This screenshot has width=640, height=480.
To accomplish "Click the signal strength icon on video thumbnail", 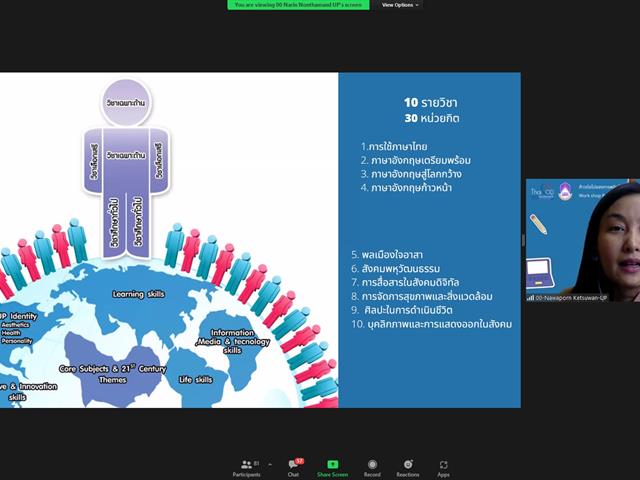I will click(x=530, y=298).
